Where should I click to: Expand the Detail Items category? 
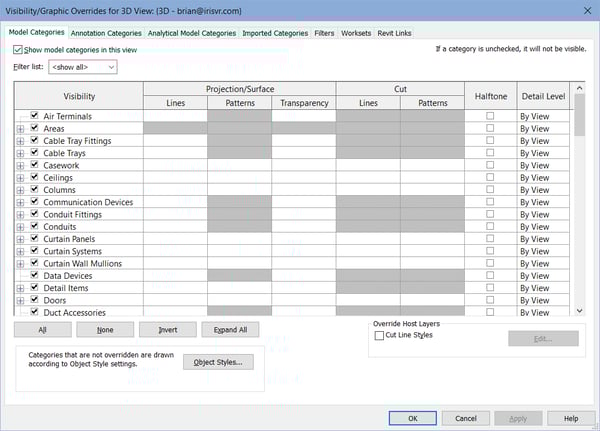tap(21, 288)
